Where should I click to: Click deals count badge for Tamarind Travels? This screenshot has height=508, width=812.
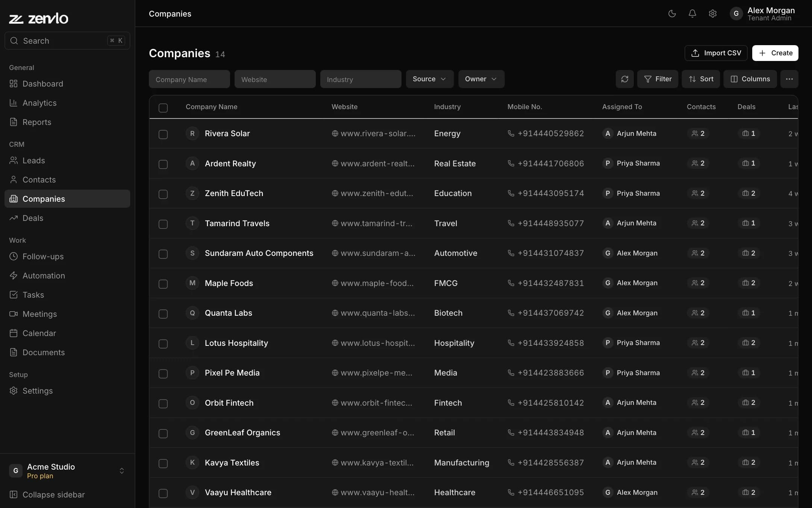click(748, 223)
